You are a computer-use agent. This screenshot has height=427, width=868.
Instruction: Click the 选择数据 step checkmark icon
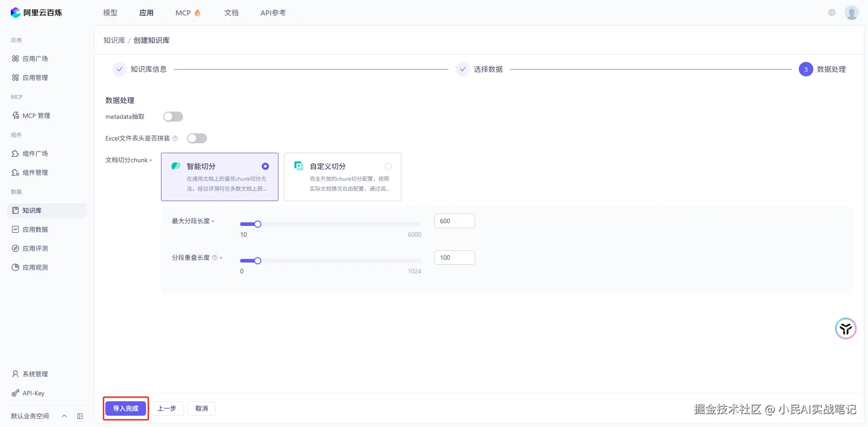click(462, 69)
